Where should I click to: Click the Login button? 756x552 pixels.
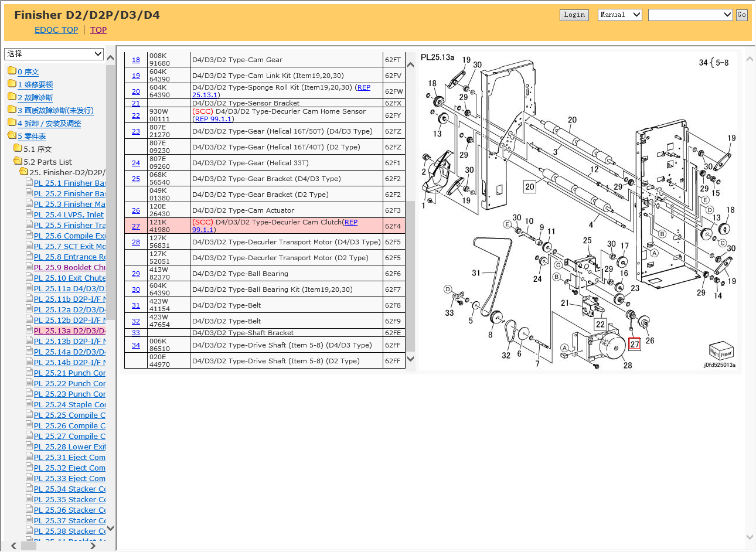point(574,15)
